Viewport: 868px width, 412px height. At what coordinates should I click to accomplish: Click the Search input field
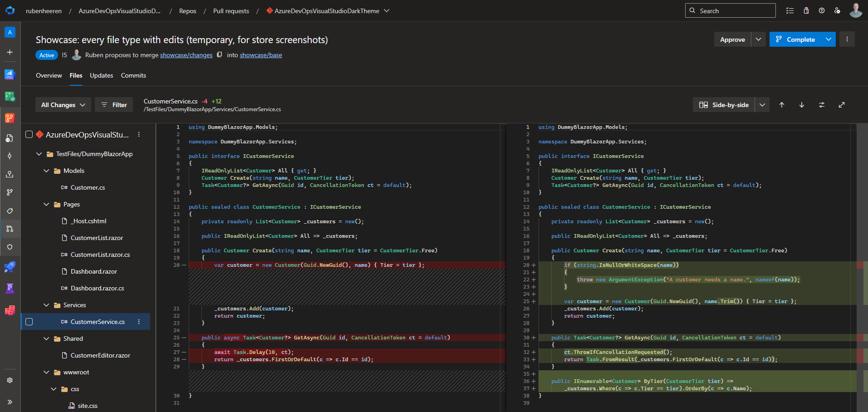click(x=731, y=10)
